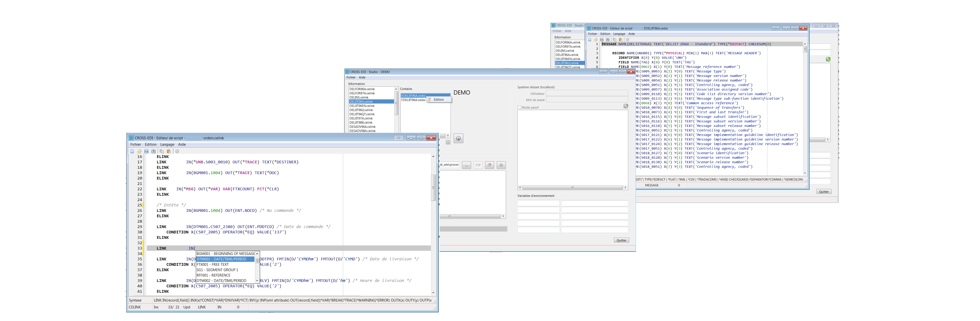Click Edition context menu entry in DEMO window
The height and width of the screenshot is (321, 980).
pyautogui.click(x=439, y=100)
